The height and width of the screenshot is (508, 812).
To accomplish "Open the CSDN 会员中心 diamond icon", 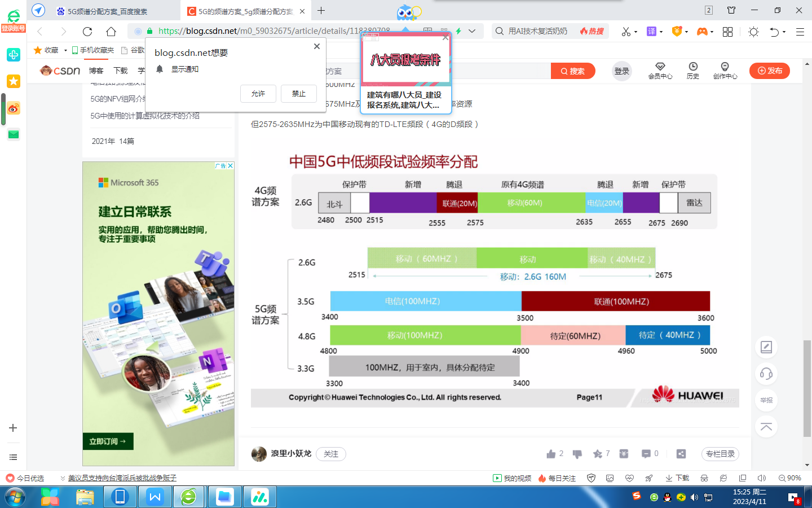I will [660, 67].
